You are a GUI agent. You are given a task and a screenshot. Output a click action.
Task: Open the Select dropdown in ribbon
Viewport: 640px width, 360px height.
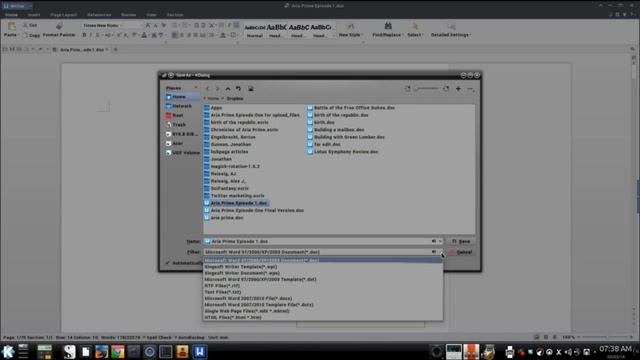pos(416,30)
